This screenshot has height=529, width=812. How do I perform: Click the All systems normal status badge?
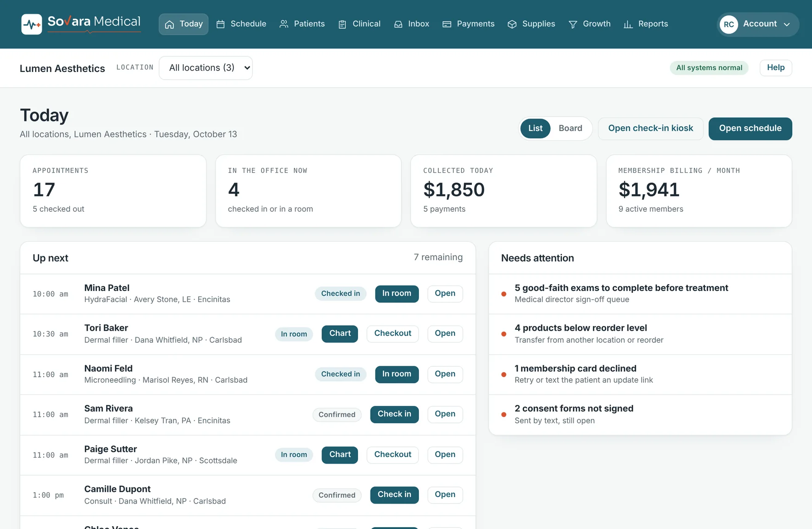709,68
